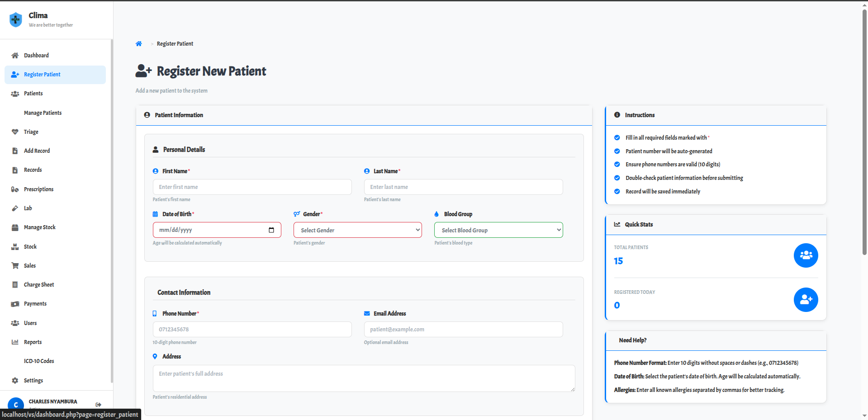
Task: Click the Total Patients circle icon
Action: click(806, 255)
